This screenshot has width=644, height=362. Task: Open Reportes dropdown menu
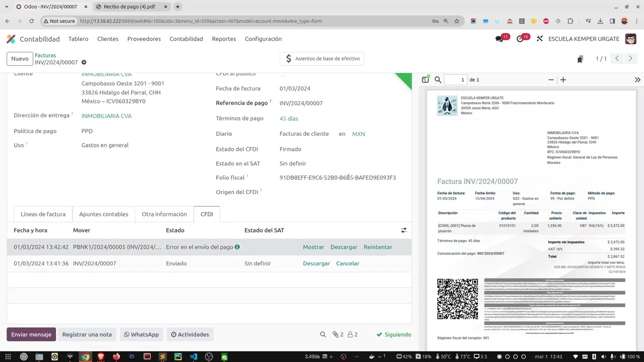[224, 39]
